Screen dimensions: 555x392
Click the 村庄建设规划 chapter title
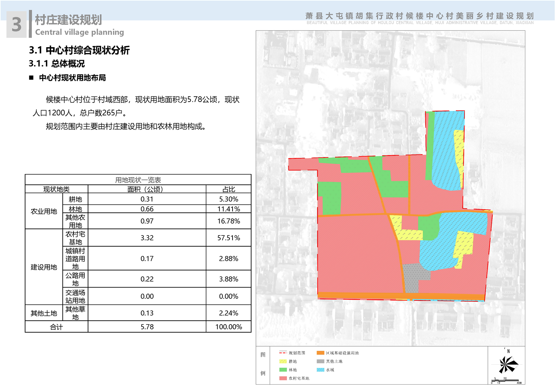(x=68, y=20)
